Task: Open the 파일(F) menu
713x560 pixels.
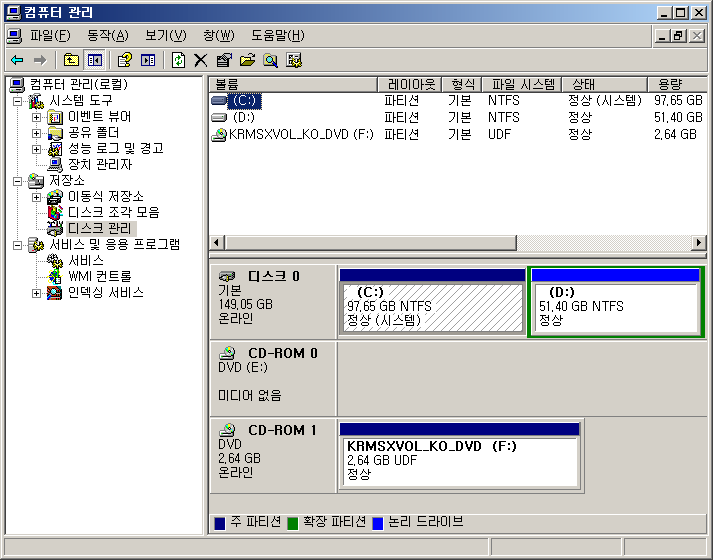Action: tap(50, 35)
